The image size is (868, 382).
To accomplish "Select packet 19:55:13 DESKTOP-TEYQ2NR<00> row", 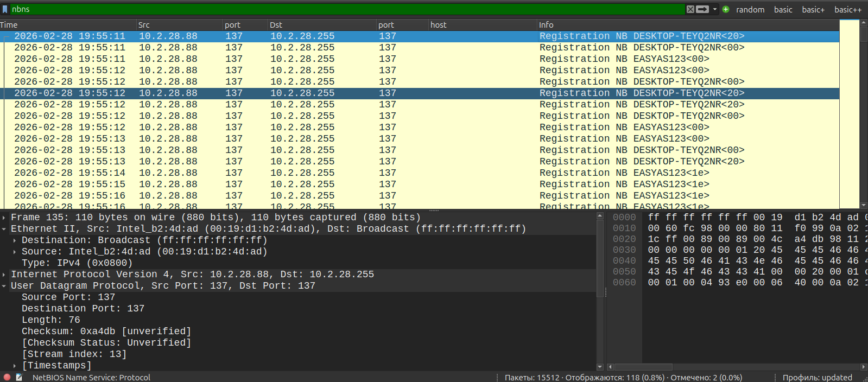I will tap(420, 150).
